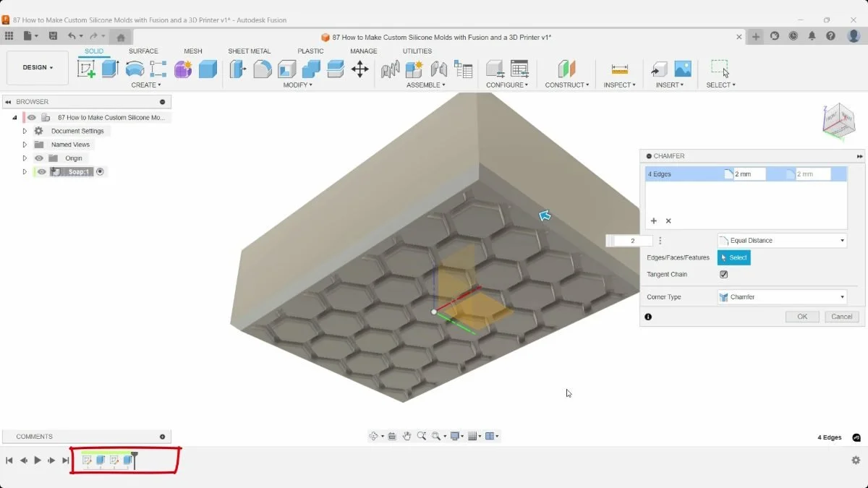Confirm chamfer with OK button
Viewport: 868px width, 488px height.
(x=802, y=317)
